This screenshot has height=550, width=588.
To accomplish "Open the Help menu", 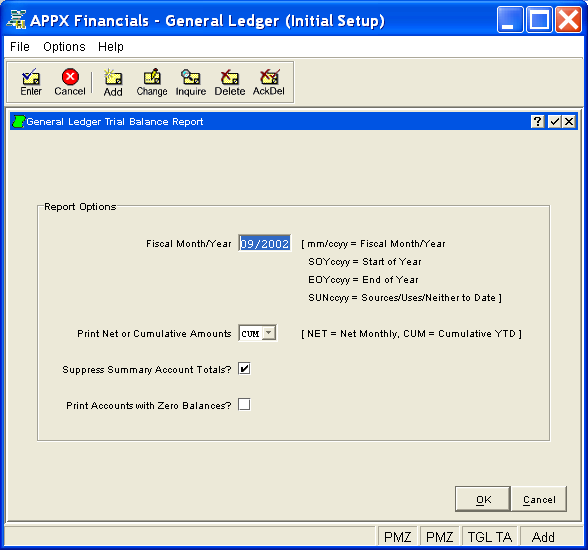I will click(111, 47).
